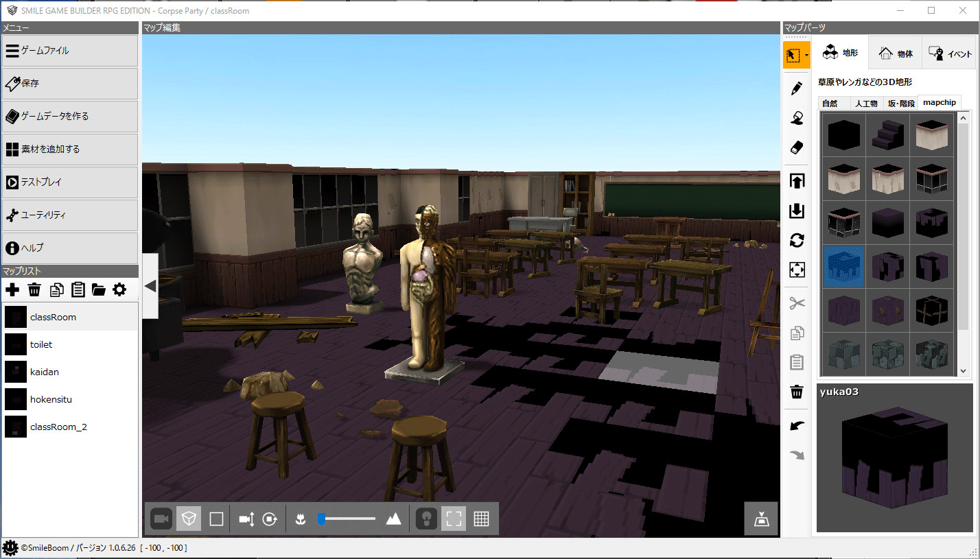Add a new map with plus icon
980x559 pixels.
tap(12, 289)
